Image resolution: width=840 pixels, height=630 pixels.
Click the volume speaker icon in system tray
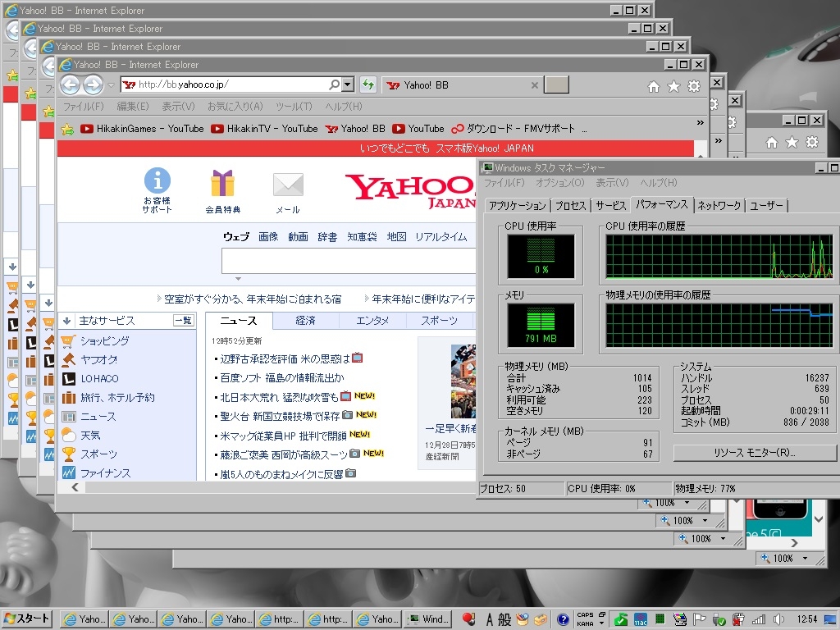coord(779,619)
